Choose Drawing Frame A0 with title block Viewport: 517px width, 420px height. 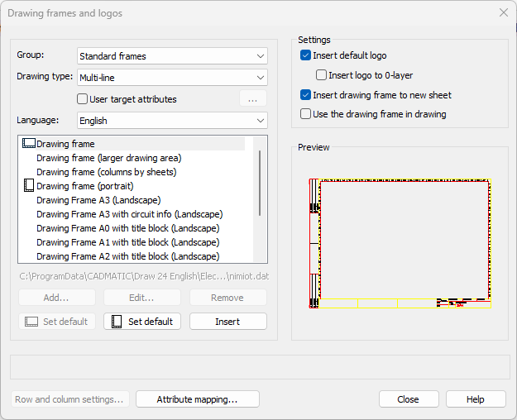127,228
